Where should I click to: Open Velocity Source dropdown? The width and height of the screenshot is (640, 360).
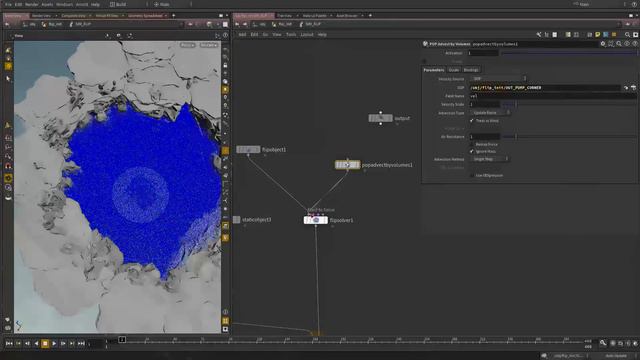[x=498, y=79]
